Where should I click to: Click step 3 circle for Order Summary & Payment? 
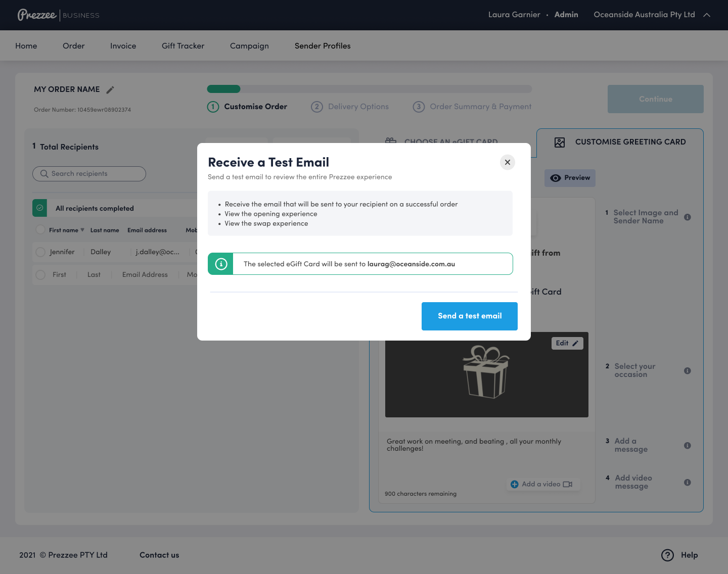[419, 107]
